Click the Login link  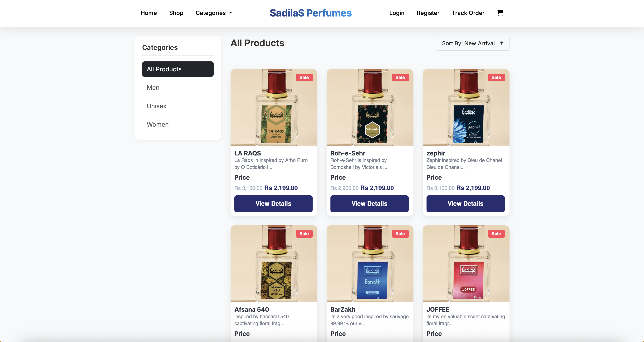pyautogui.click(x=397, y=13)
